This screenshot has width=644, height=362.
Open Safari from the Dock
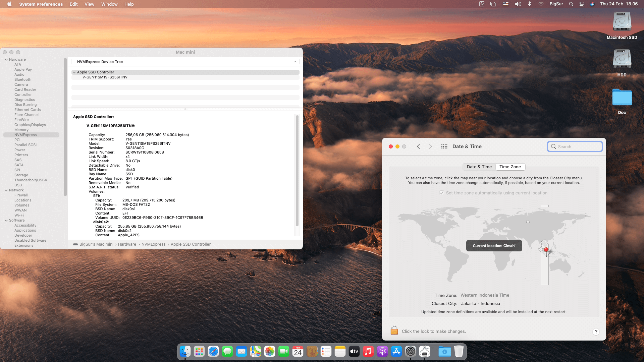(213, 351)
